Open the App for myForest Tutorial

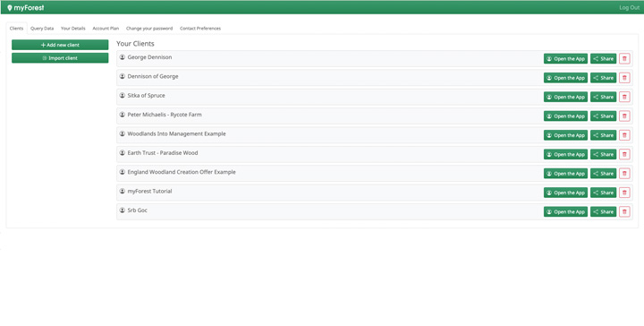(565, 193)
